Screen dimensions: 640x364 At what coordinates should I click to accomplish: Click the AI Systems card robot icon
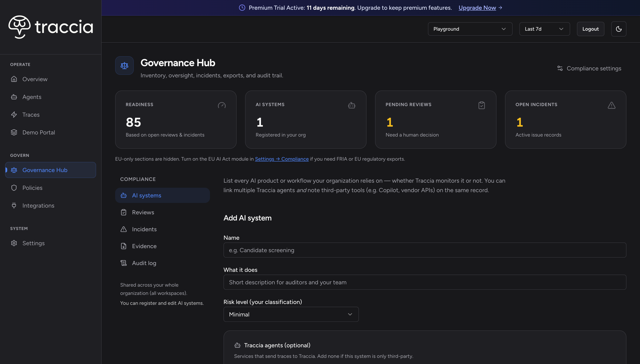(x=352, y=105)
